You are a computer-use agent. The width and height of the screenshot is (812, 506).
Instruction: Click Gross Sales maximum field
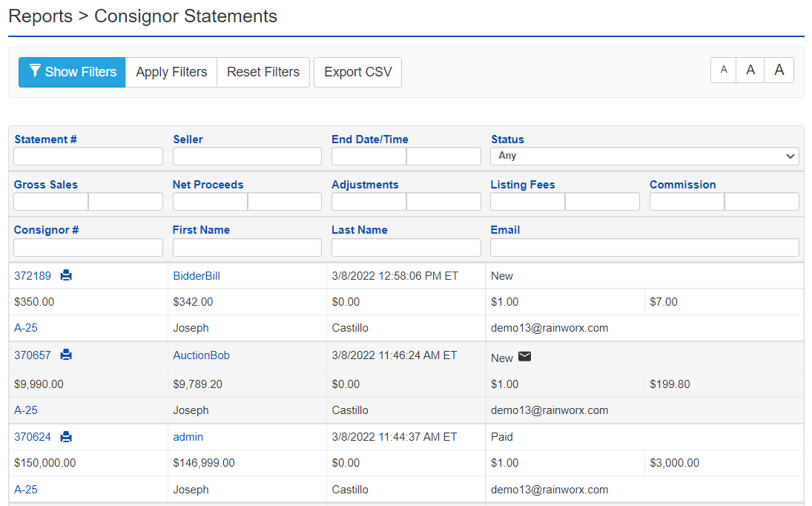(x=126, y=202)
